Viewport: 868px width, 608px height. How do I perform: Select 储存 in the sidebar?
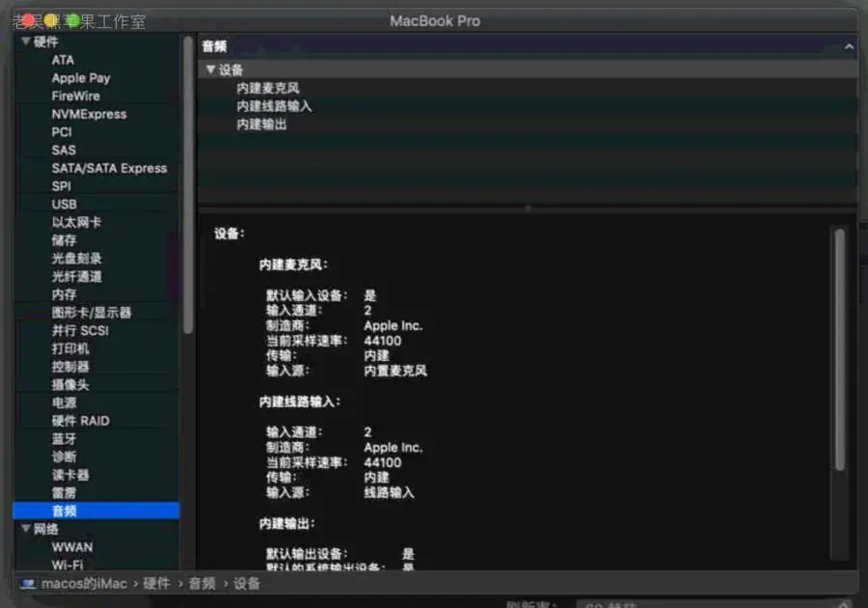coord(65,240)
